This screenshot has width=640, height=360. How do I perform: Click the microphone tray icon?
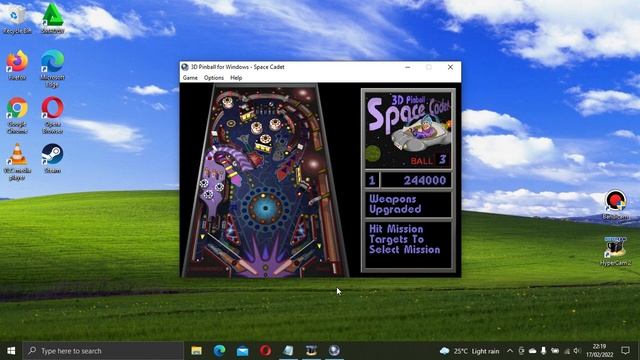[x=544, y=351]
